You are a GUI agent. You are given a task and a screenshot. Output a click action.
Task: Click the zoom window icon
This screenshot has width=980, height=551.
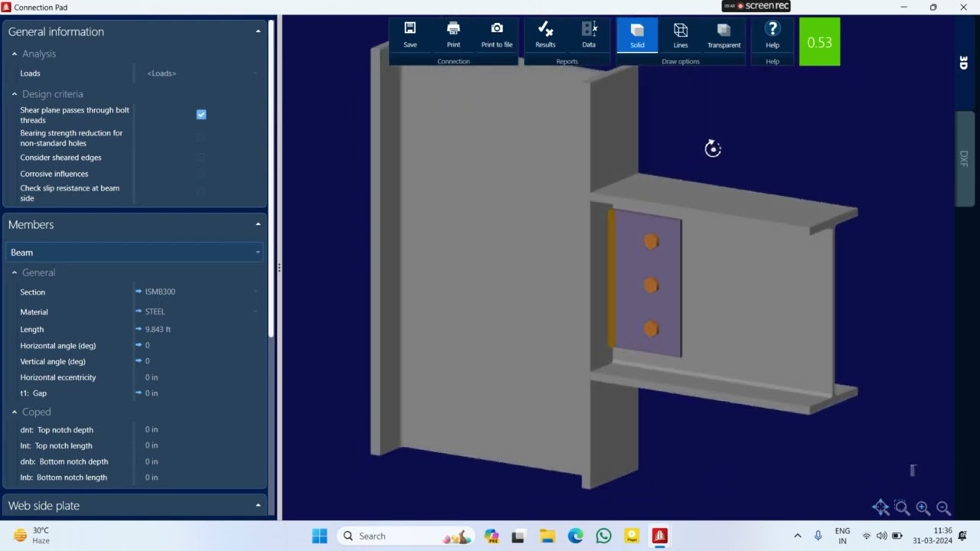[x=902, y=507]
